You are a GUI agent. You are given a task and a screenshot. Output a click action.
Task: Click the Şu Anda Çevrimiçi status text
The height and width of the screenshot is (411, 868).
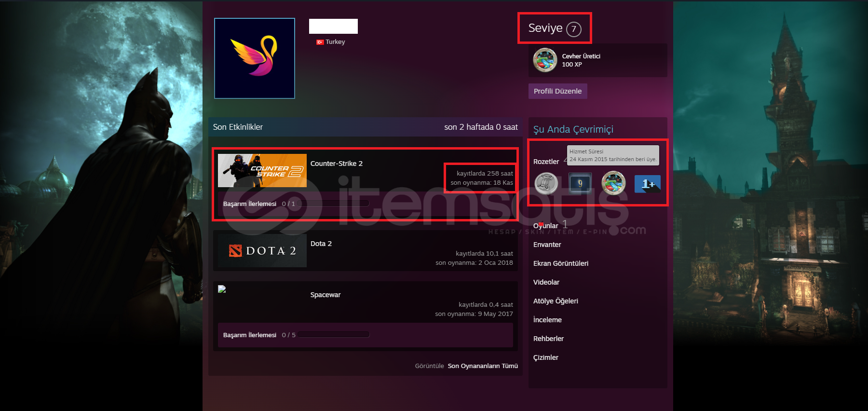573,129
